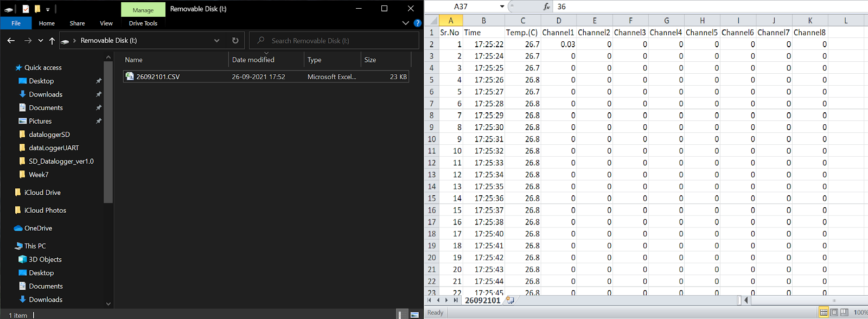Switch Explorer to large icons view
Viewport: 868px width, 319px height.
pos(414,314)
